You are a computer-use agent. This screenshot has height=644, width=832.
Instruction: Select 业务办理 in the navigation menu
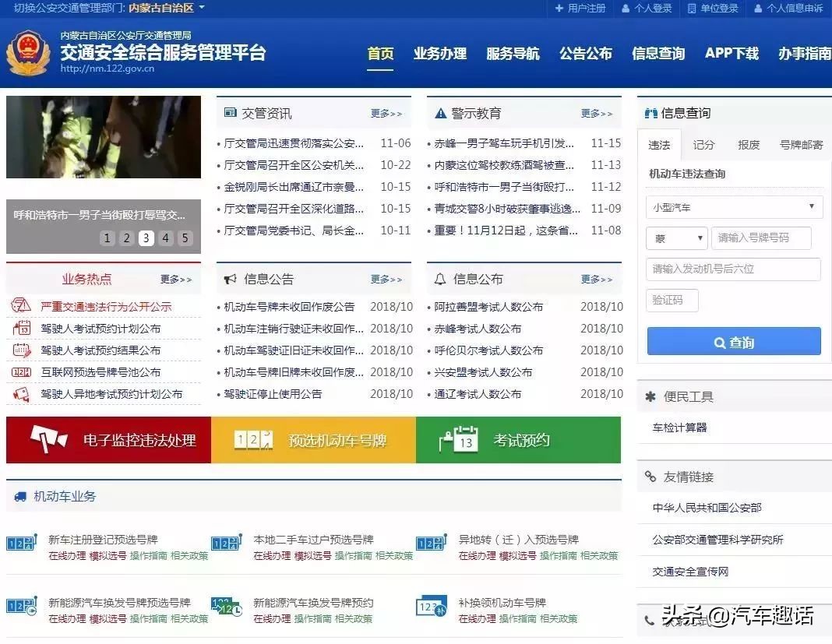pyautogui.click(x=440, y=55)
